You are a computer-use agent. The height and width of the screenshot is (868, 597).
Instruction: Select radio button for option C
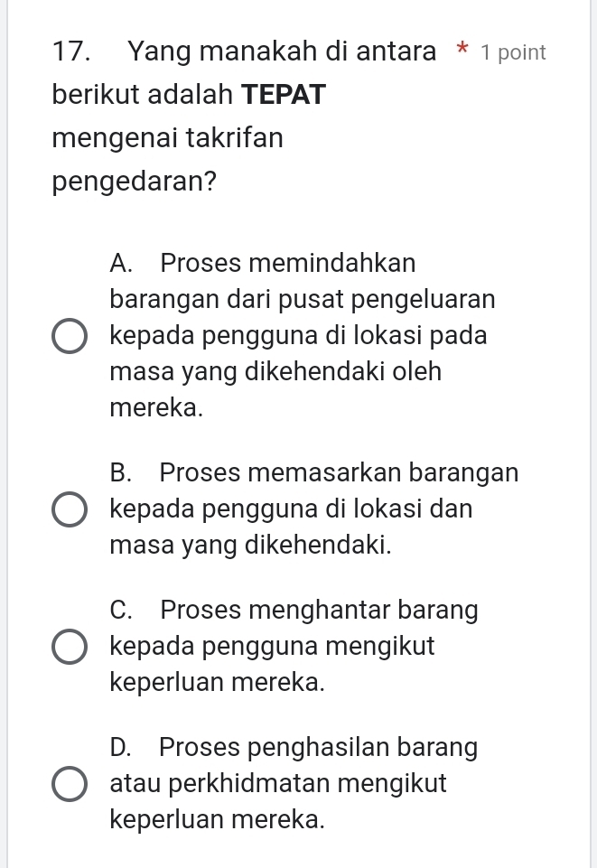point(69,647)
